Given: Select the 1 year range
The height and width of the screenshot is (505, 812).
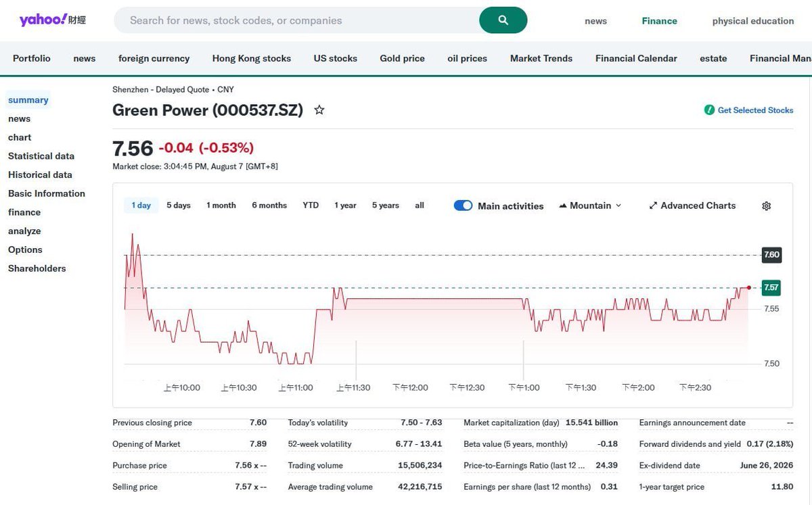Looking at the screenshot, I should pos(345,206).
